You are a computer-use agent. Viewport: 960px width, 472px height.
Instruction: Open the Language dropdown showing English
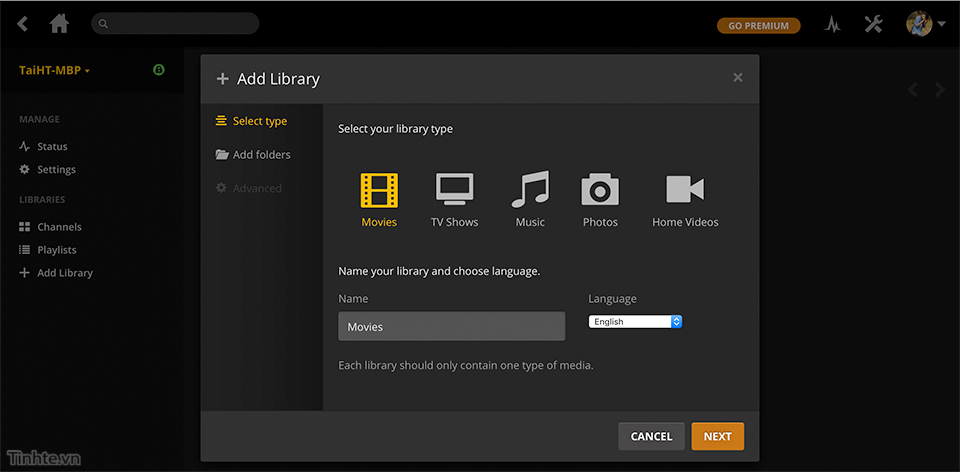(635, 322)
